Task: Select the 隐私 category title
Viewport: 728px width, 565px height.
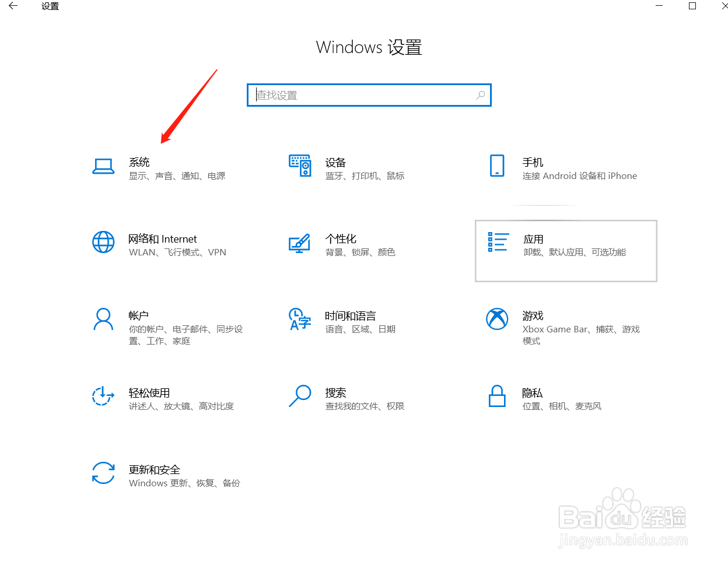Action: tap(532, 393)
